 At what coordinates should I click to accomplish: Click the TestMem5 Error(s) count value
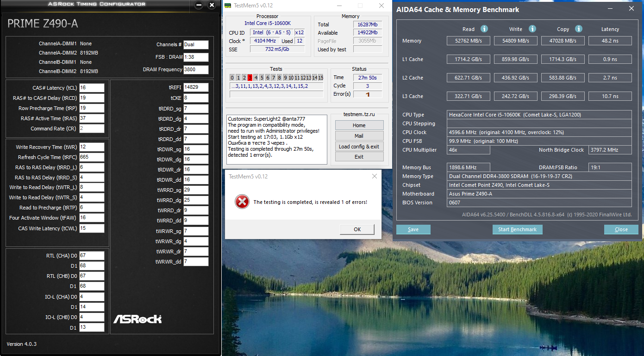pyautogui.click(x=368, y=94)
